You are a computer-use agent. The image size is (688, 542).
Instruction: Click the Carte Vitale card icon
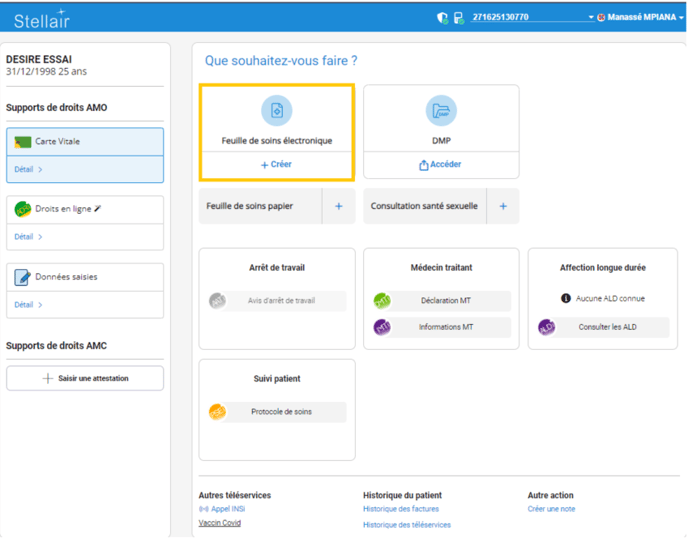pos(23,142)
